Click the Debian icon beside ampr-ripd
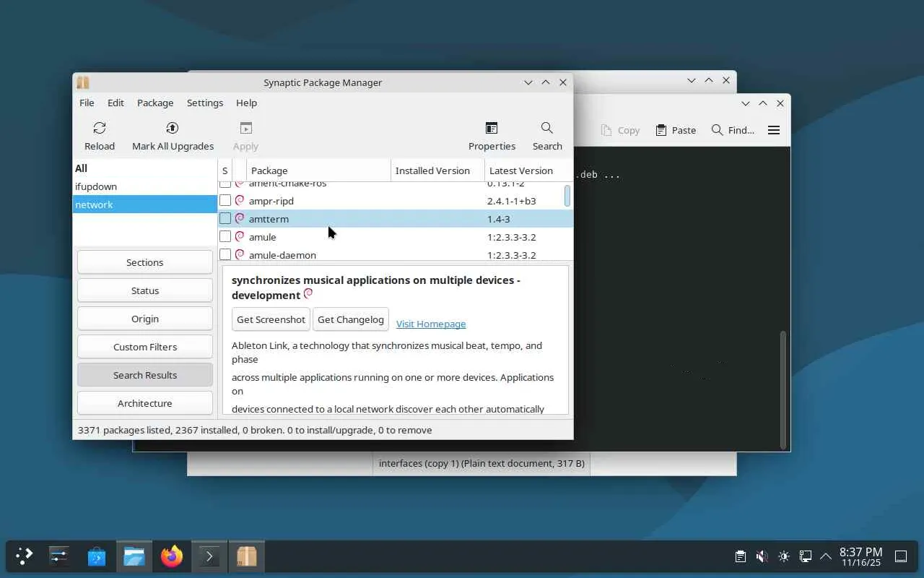 pos(240,200)
